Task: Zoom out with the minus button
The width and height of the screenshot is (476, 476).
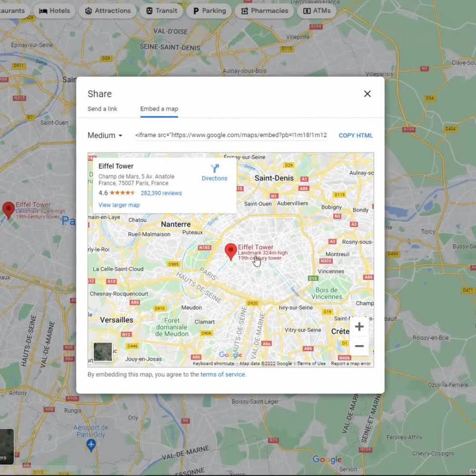Action: [x=359, y=346]
